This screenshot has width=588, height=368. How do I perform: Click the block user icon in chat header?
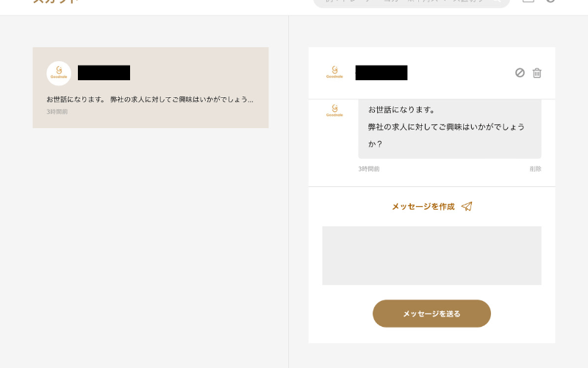pos(520,73)
